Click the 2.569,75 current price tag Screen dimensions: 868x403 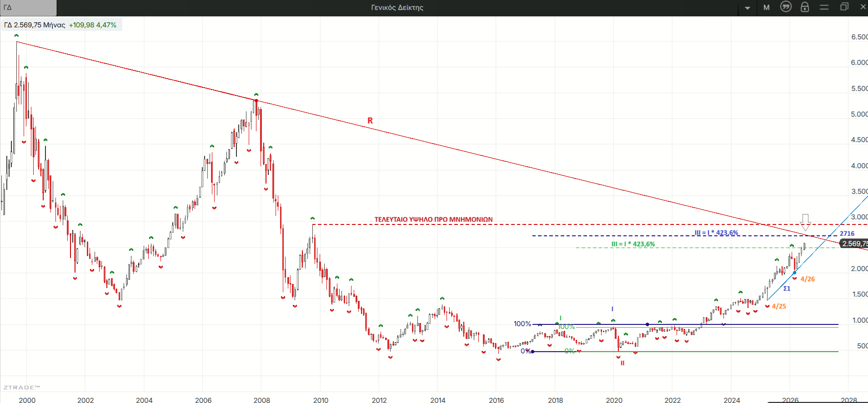point(853,244)
